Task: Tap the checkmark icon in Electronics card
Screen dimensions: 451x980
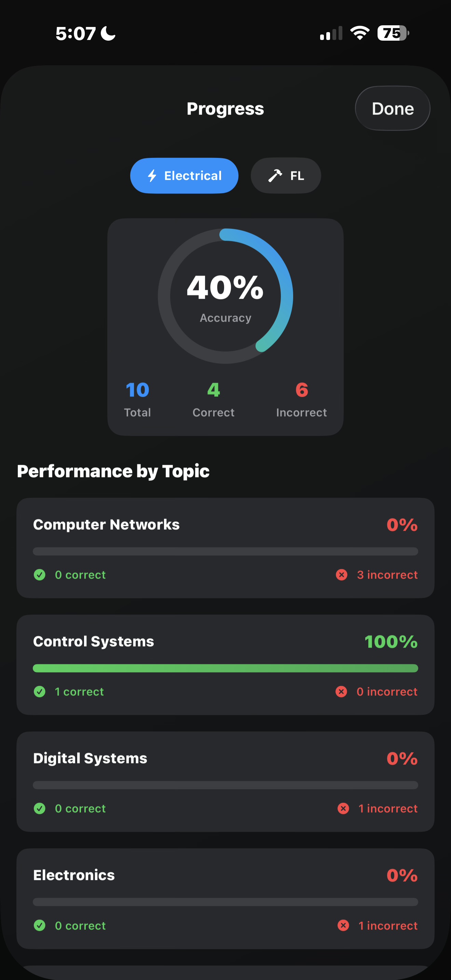Action: pyautogui.click(x=40, y=926)
